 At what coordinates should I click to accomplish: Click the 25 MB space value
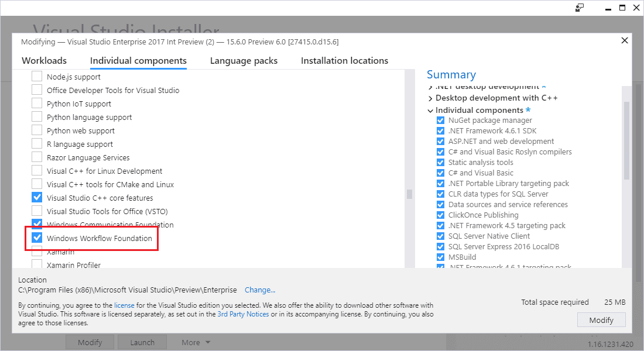pos(615,302)
